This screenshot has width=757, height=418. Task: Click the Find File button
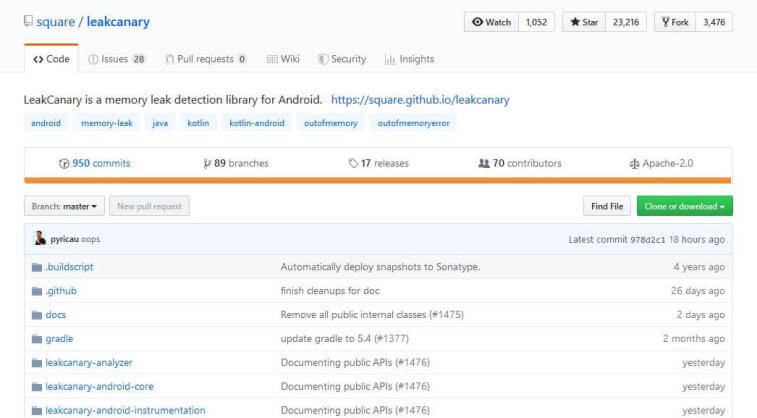pos(607,206)
